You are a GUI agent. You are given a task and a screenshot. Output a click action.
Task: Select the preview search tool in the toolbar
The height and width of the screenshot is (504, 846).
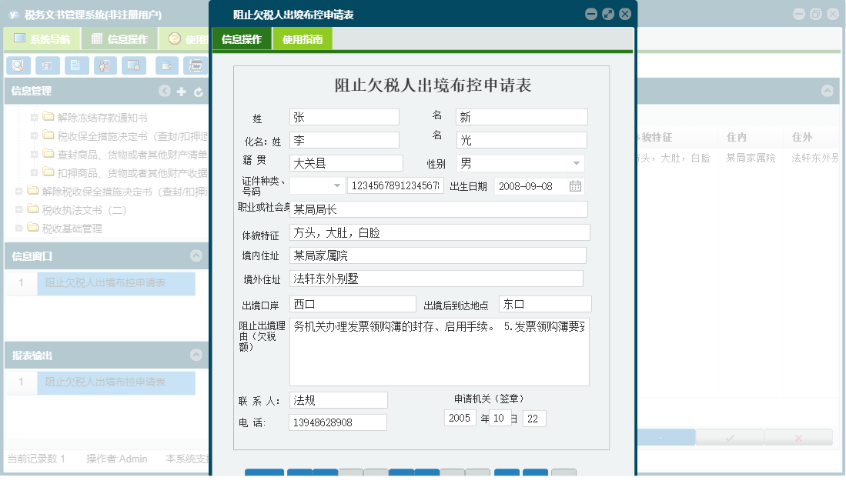(x=17, y=65)
